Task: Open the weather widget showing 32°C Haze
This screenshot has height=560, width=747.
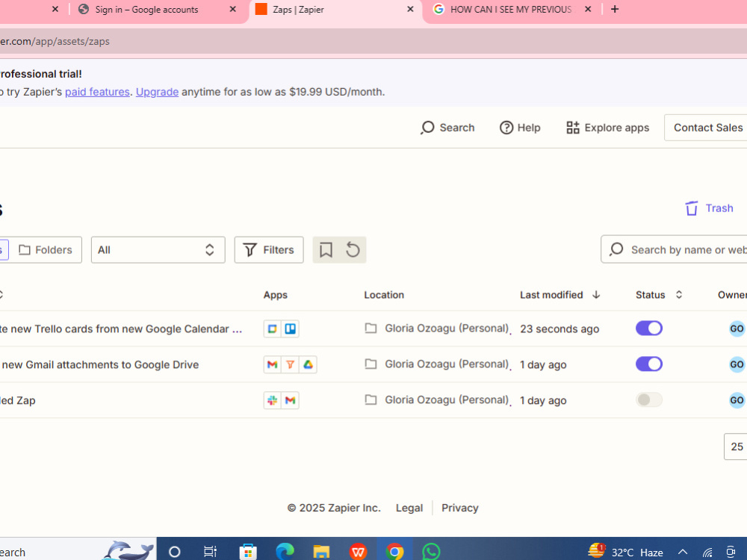Action: pos(625,552)
